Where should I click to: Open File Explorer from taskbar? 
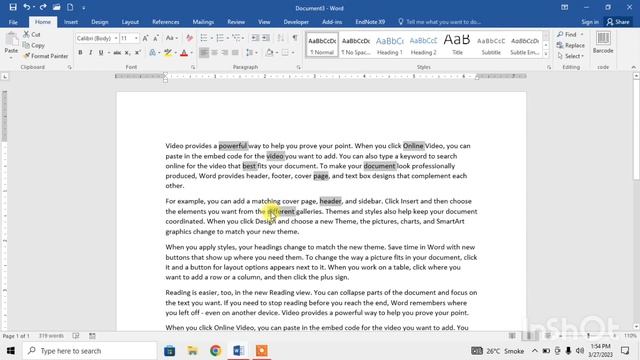coord(192,351)
